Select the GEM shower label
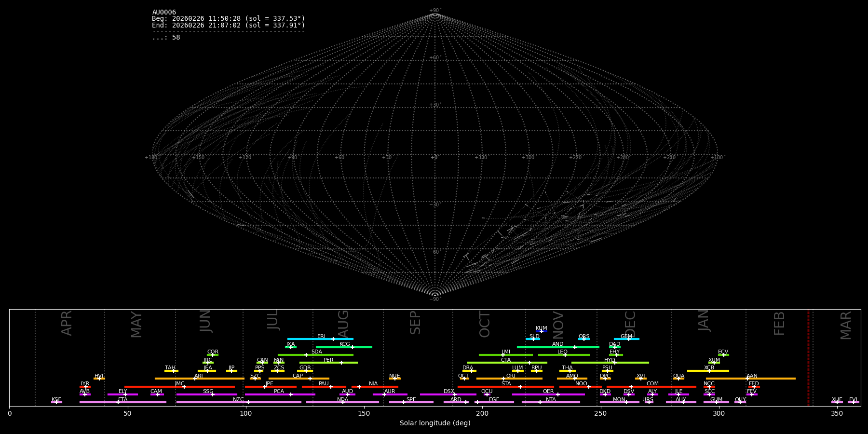Image resolution: width=868 pixels, height=434 pixels. click(626, 337)
